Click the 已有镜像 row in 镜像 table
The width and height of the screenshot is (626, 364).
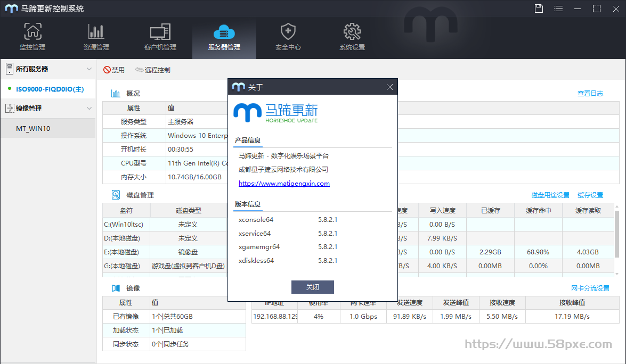(174, 317)
